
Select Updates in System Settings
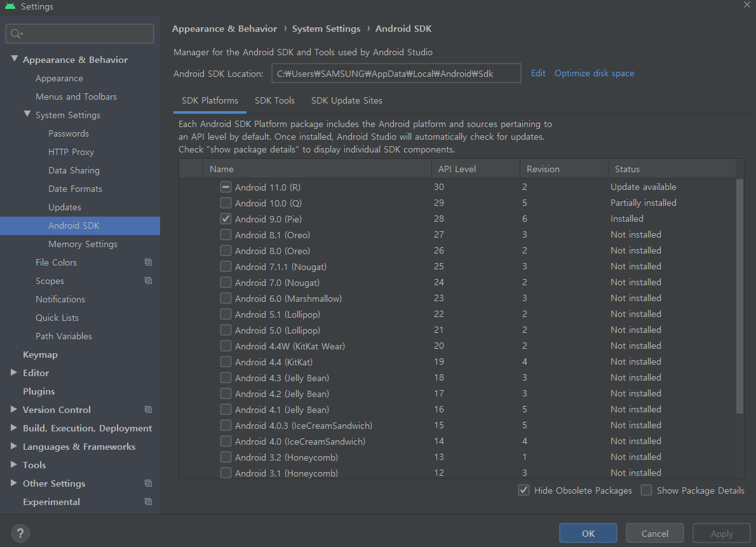tap(65, 207)
